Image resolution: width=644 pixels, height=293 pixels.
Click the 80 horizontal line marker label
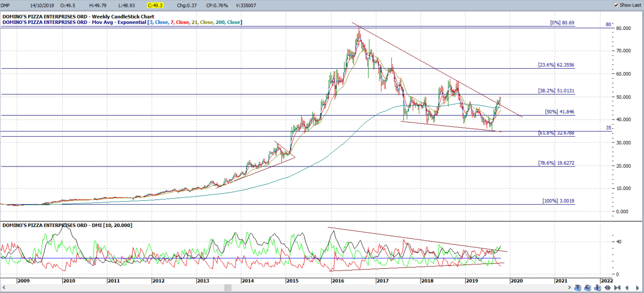tap(608, 24)
